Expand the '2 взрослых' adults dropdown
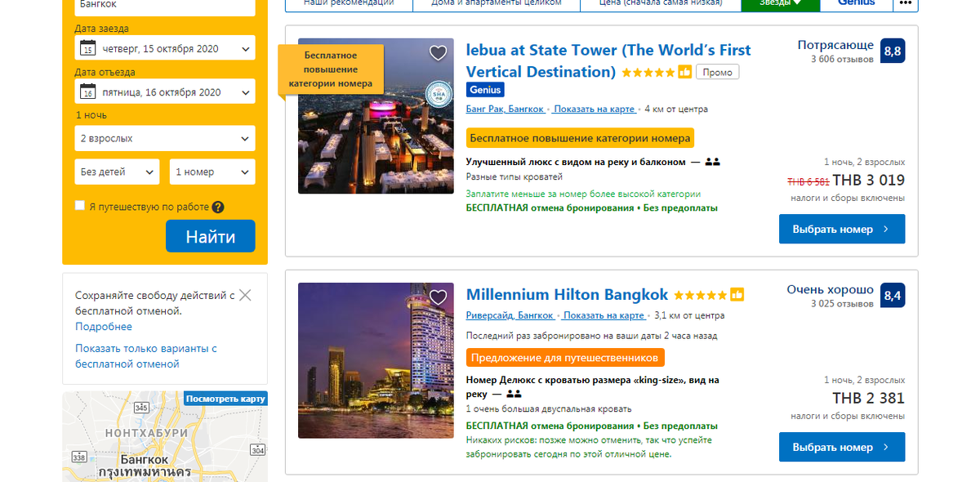This screenshot has width=980, height=482. (165, 138)
